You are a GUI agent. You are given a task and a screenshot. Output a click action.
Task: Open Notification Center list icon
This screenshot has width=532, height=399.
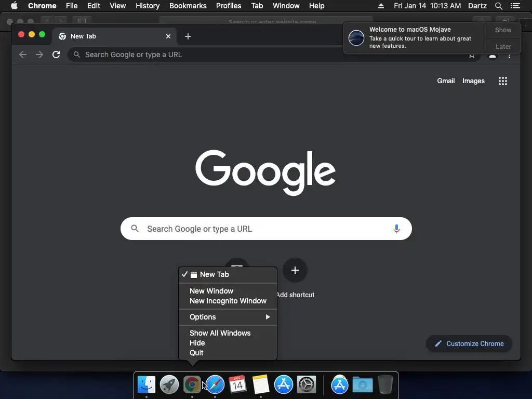tap(515, 6)
